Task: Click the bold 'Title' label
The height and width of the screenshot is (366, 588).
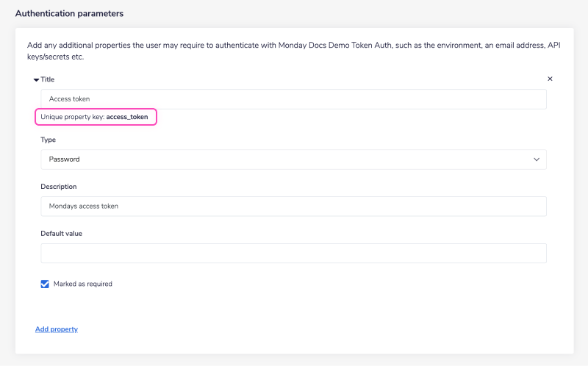Action: click(48, 79)
